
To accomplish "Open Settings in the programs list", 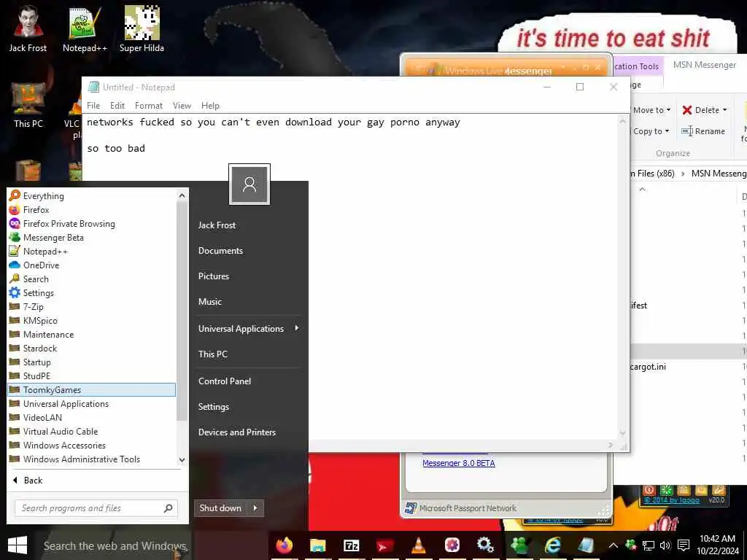I will (x=91, y=292).
